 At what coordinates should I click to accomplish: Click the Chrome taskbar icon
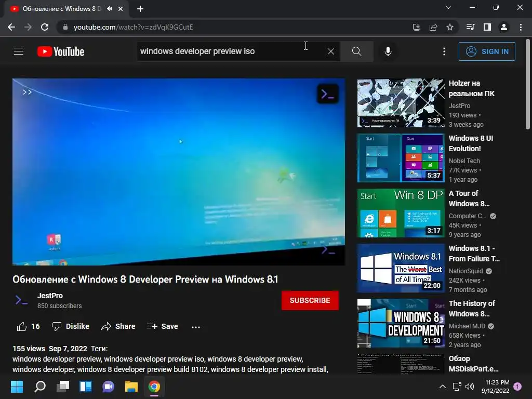pos(154,387)
